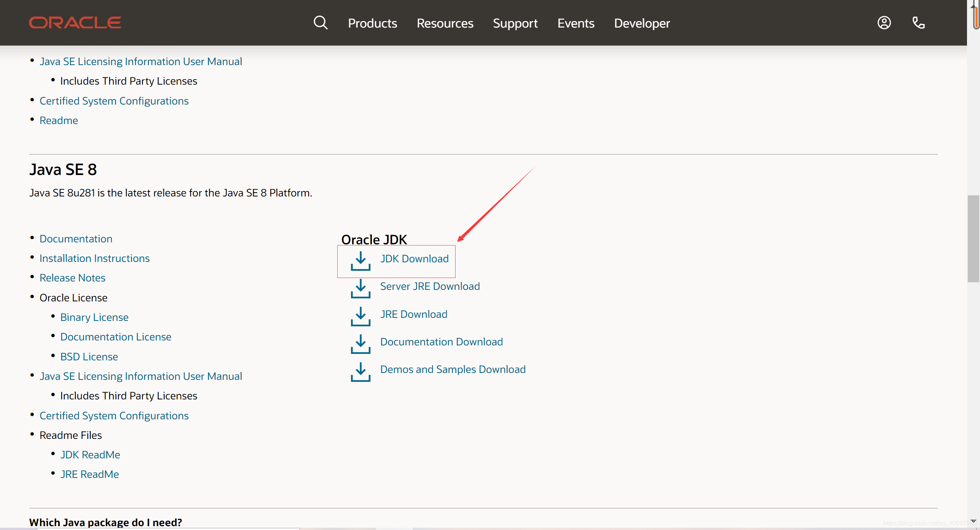Open the Resources menu
Image resolution: width=980 pixels, height=530 pixels.
[445, 23]
